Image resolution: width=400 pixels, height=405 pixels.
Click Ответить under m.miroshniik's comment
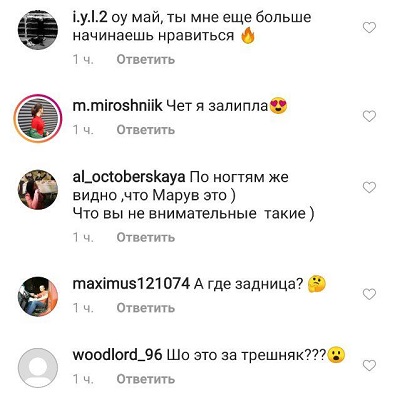[x=146, y=130]
